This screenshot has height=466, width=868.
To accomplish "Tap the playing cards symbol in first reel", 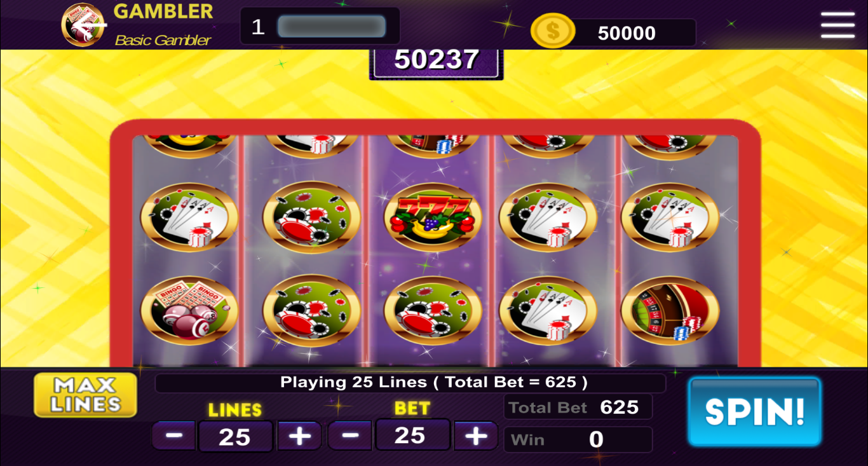I will pyautogui.click(x=189, y=217).
